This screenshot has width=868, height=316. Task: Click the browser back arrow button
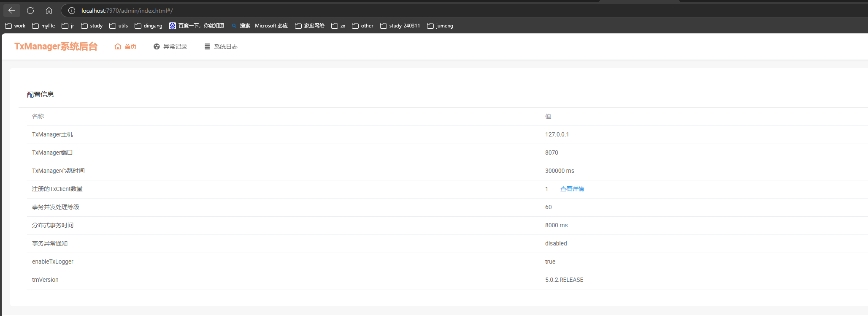(11, 11)
